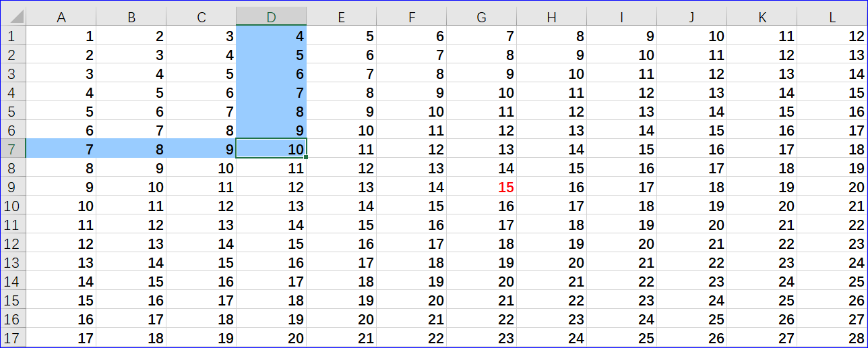Image resolution: width=868 pixels, height=348 pixels.
Task: Select cell I10 containing 18
Action: pos(622,206)
